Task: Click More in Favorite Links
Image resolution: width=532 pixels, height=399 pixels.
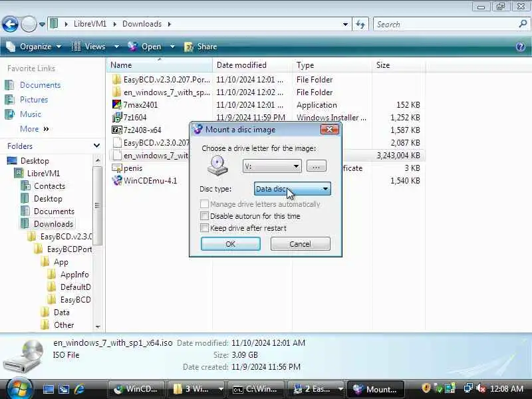Action: point(35,129)
